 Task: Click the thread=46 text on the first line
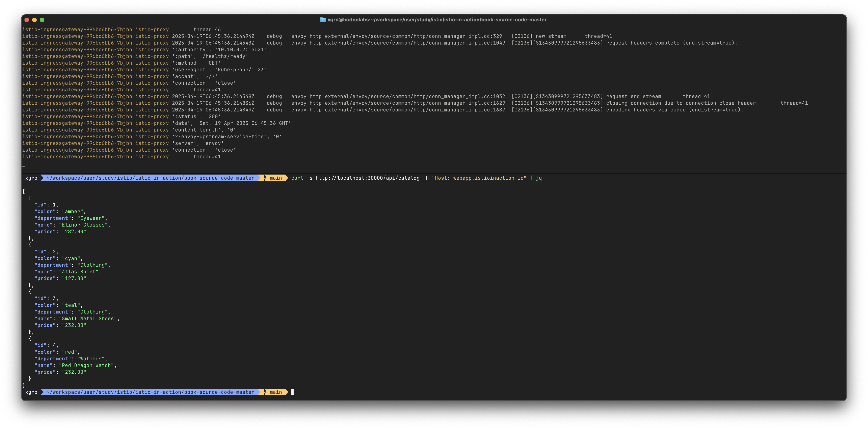coord(207,29)
